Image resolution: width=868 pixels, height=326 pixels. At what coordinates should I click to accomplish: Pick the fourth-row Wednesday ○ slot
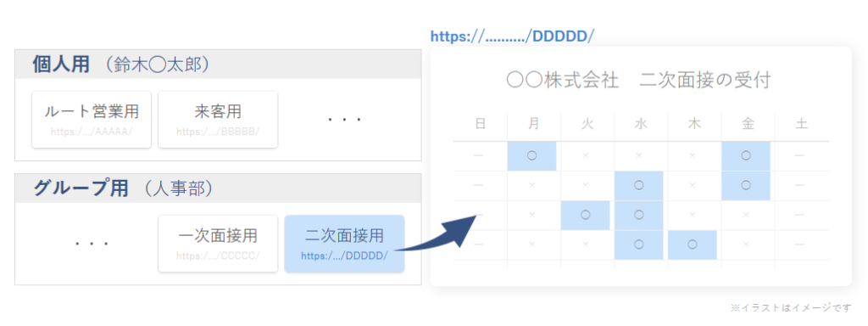pos(639,244)
